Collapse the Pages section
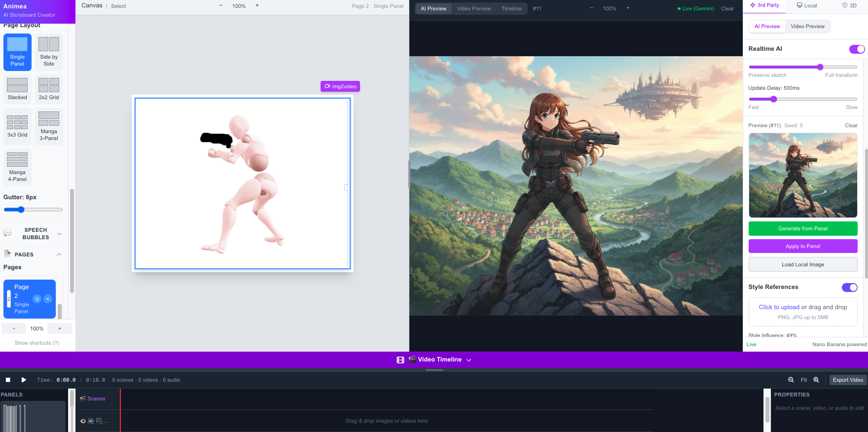 click(59, 254)
